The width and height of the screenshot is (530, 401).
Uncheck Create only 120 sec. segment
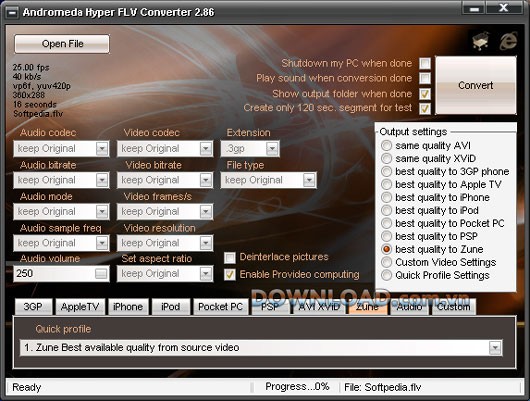pyautogui.click(x=425, y=108)
